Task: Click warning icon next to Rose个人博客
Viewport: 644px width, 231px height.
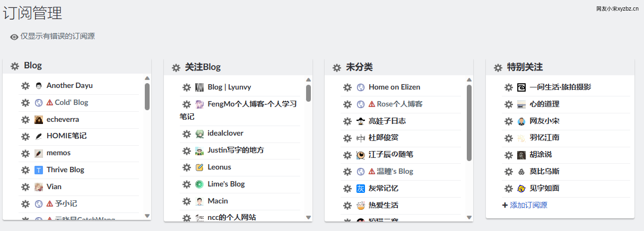Action: click(372, 104)
